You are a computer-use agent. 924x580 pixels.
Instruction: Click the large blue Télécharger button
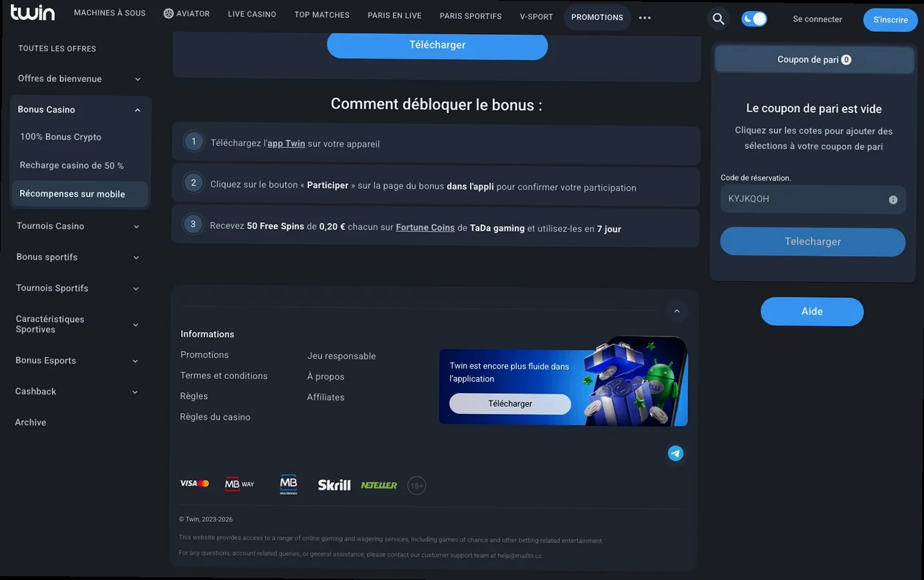tap(438, 45)
